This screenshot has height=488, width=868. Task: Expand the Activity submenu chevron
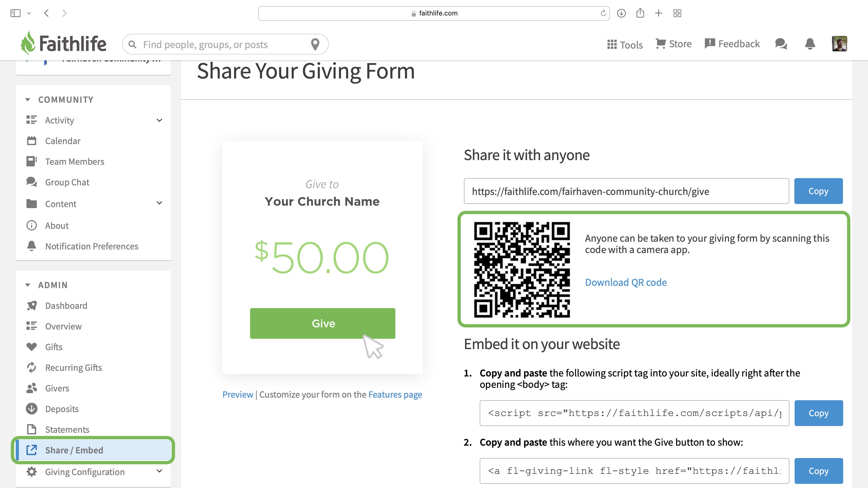(x=159, y=120)
